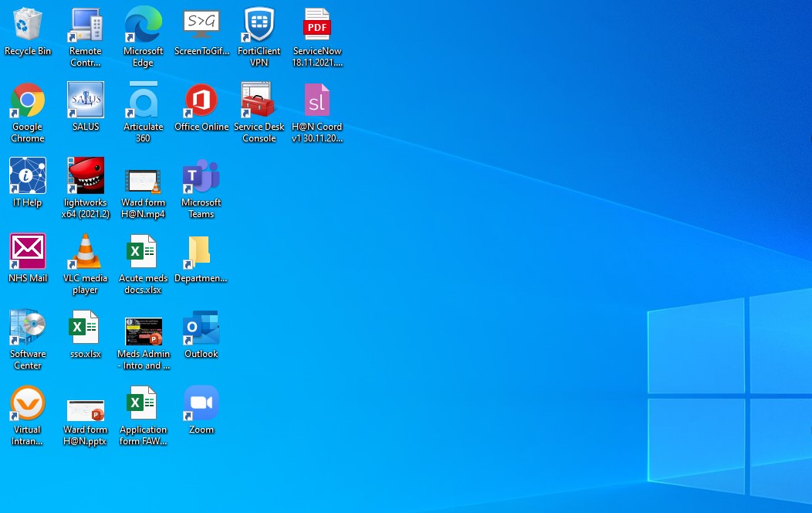Image resolution: width=812 pixels, height=513 pixels.
Task: Select the sso.xlsx spreadsheet file
Action: point(84,327)
